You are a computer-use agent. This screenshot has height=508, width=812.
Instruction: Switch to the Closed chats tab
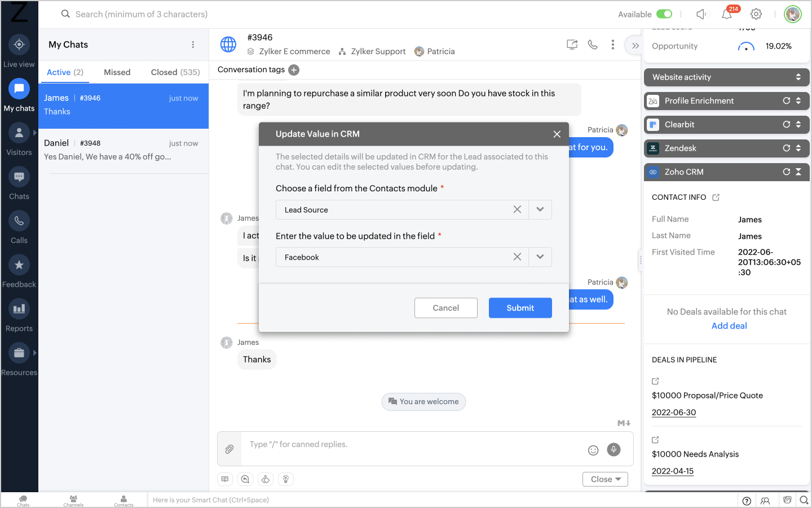tap(175, 72)
